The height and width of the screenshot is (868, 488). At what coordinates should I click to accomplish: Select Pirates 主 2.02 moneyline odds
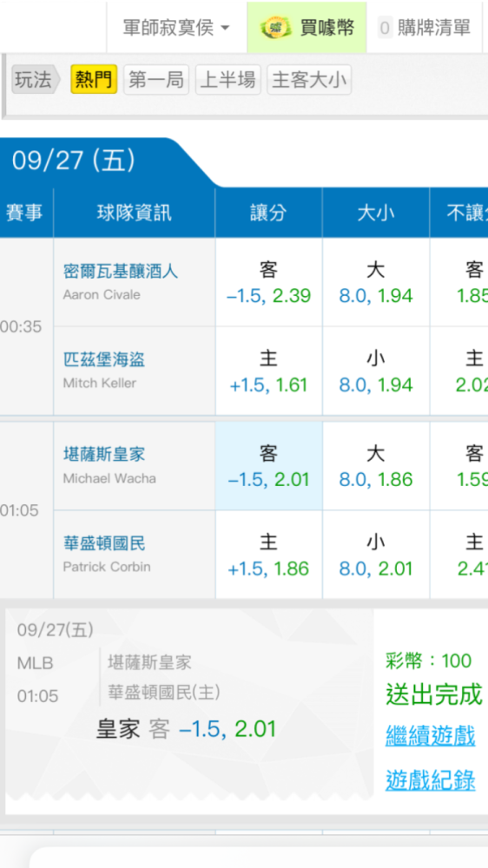click(x=459, y=371)
